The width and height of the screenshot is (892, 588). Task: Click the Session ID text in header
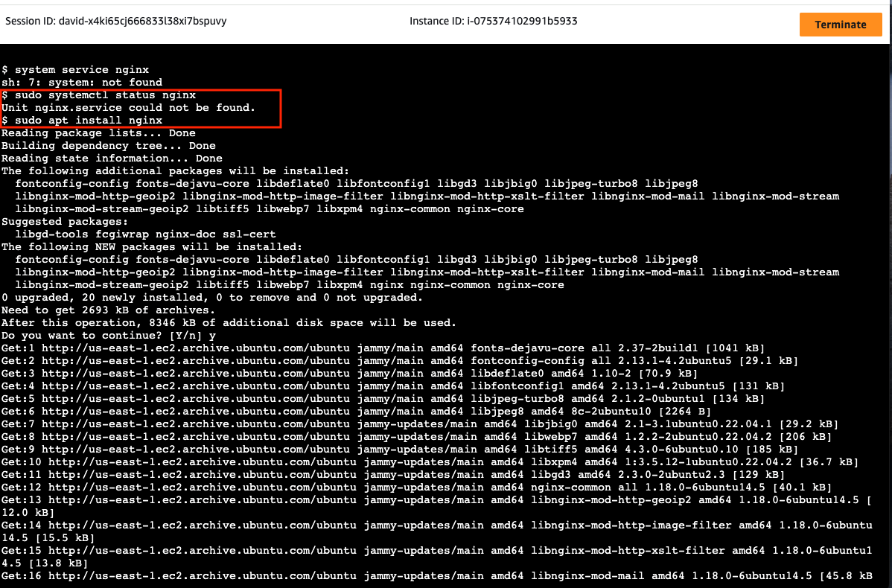click(116, 22)
